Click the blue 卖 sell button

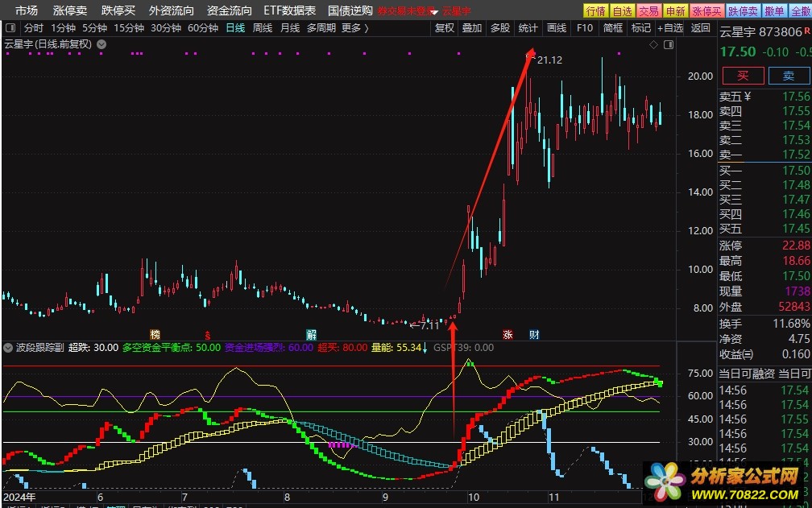[x=788, y=76]
